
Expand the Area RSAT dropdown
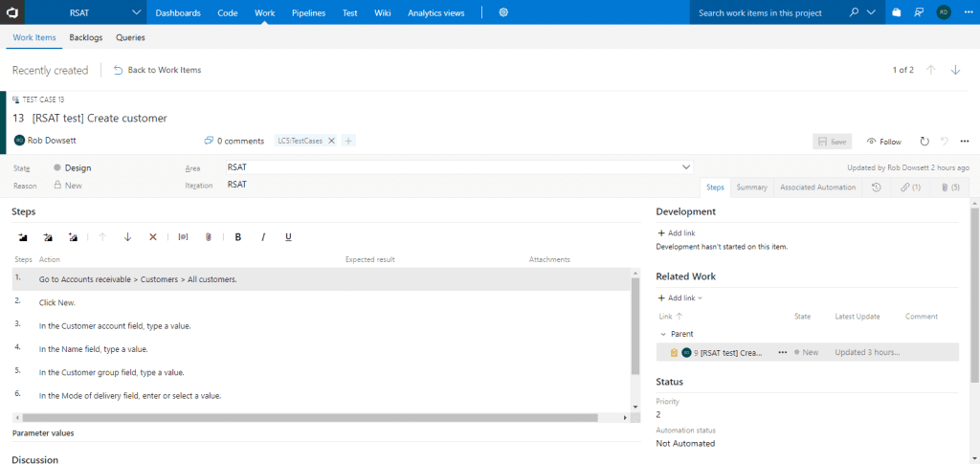point(685,167)
